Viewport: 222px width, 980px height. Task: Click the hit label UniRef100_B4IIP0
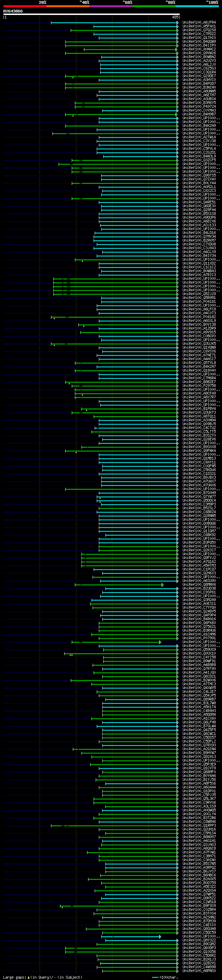pos(199,45)
